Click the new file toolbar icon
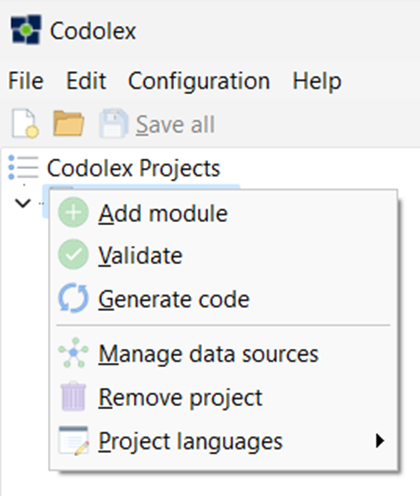The width and height of the screenshot is (420, 496). 25,124
